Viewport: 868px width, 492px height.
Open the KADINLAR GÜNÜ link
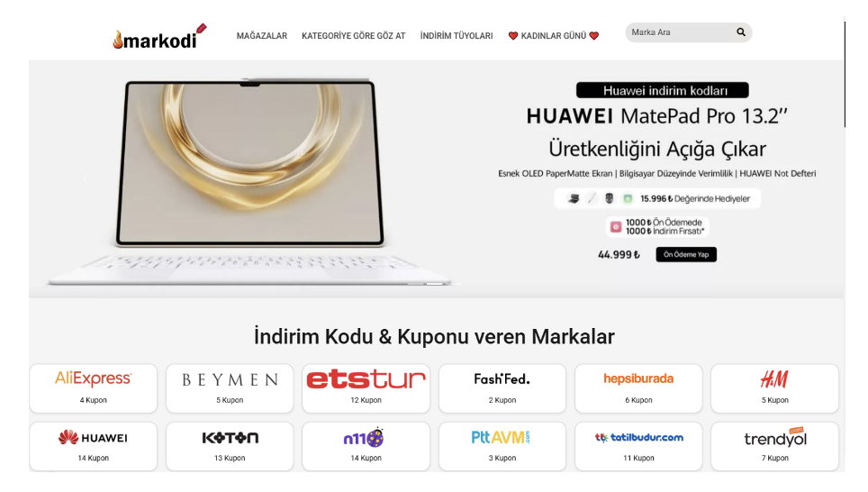[554, 36]
